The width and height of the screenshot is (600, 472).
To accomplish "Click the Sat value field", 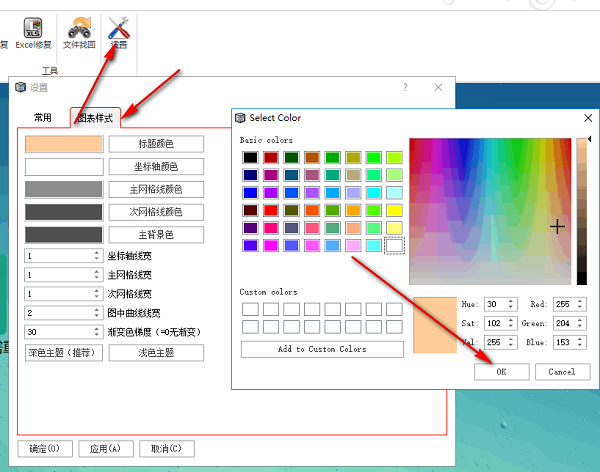I will 495,323.
